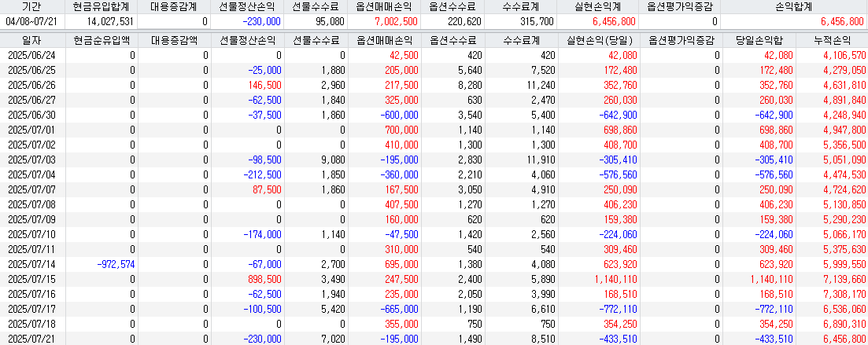Select the period cell 04/08~07/21
The height and width of the screenshot is (345, 868).
click(x=32, y=21)
